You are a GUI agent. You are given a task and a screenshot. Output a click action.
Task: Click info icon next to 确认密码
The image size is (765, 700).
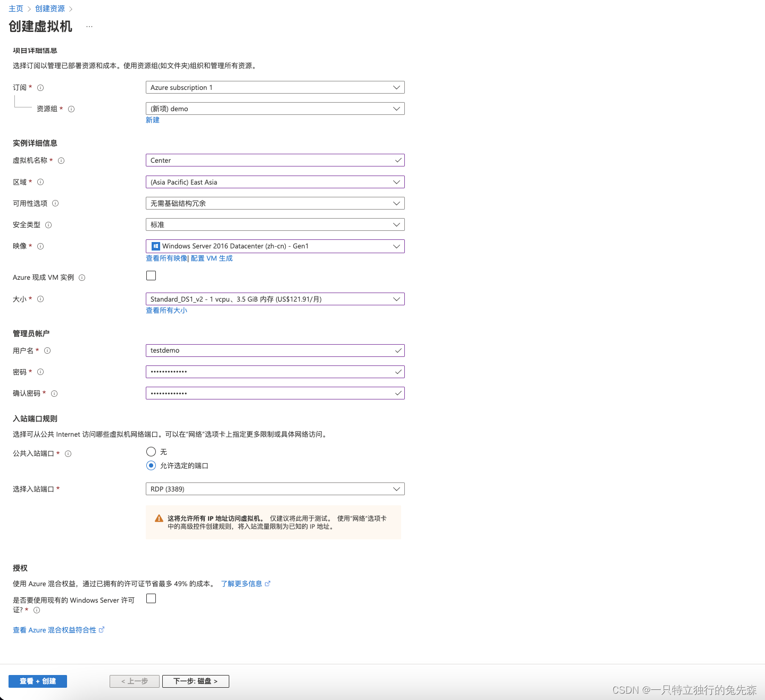tap(54, 394)
